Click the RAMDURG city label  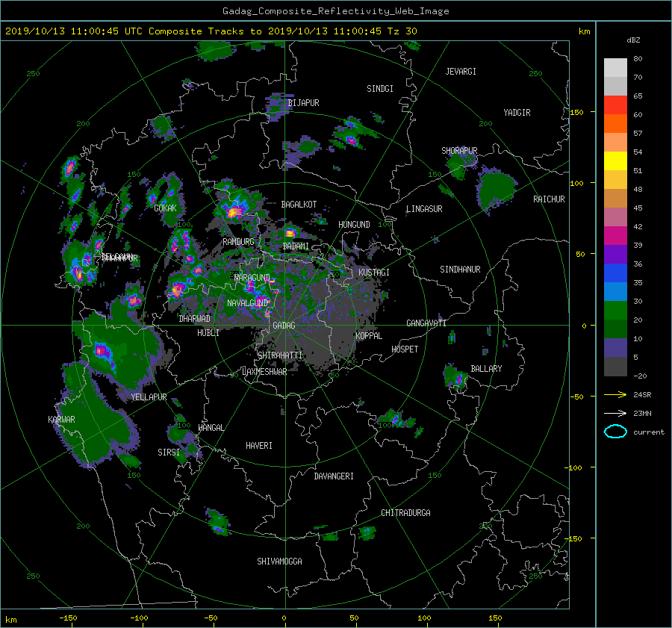[x=238, y=242]
